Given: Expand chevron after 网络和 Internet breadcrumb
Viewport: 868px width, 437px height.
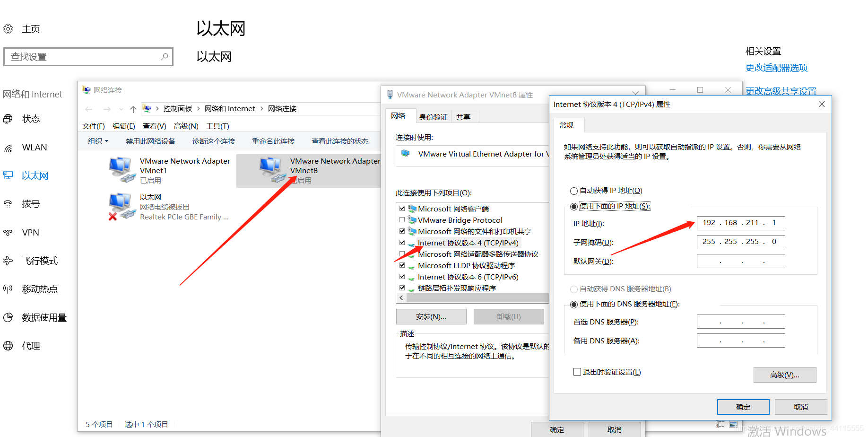Looking at the screenshot, I should (261, 109).
